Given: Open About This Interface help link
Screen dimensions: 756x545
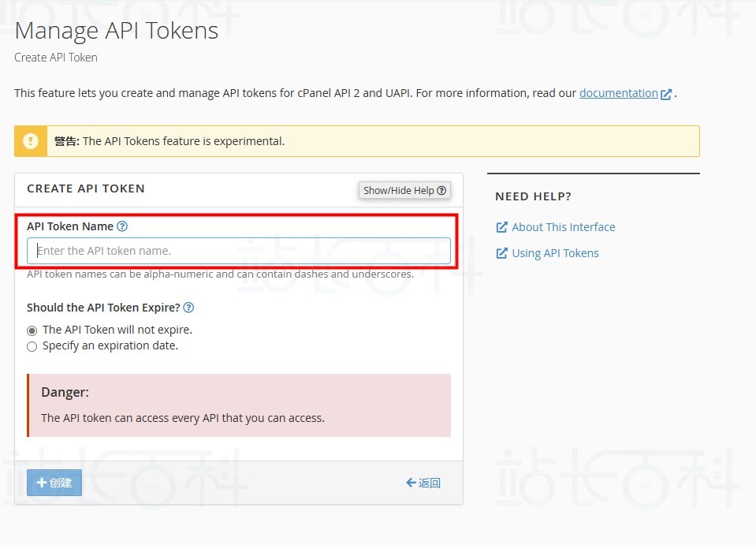Looking at the screenshot, I should [563, 227].
